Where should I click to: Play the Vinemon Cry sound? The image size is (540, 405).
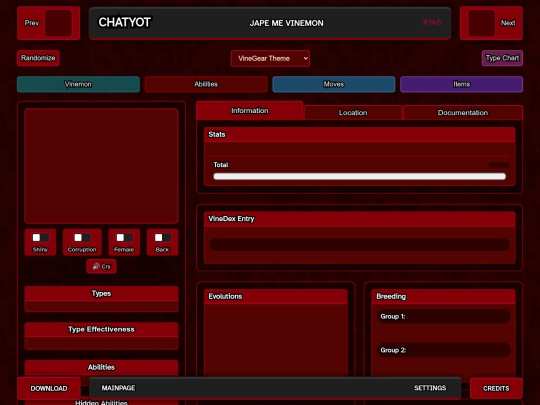point(101,266)
